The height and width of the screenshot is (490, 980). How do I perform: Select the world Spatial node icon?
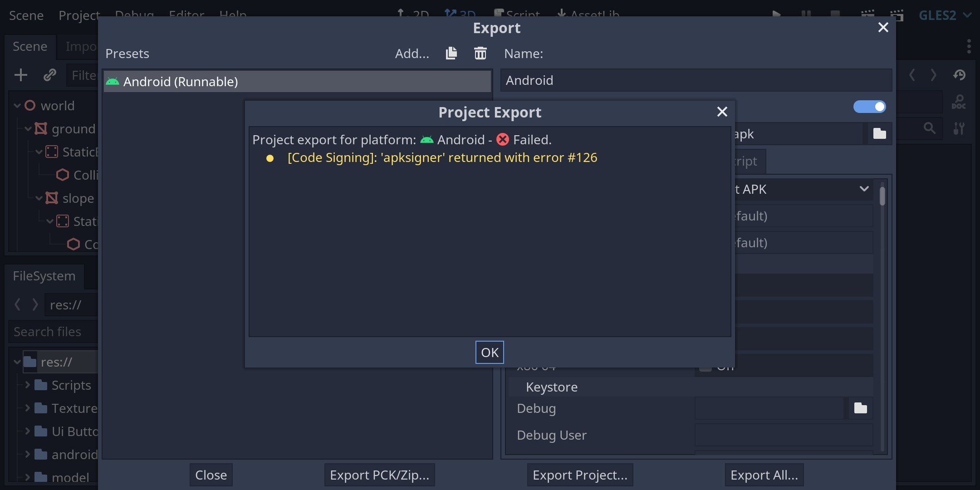(30, 106)
